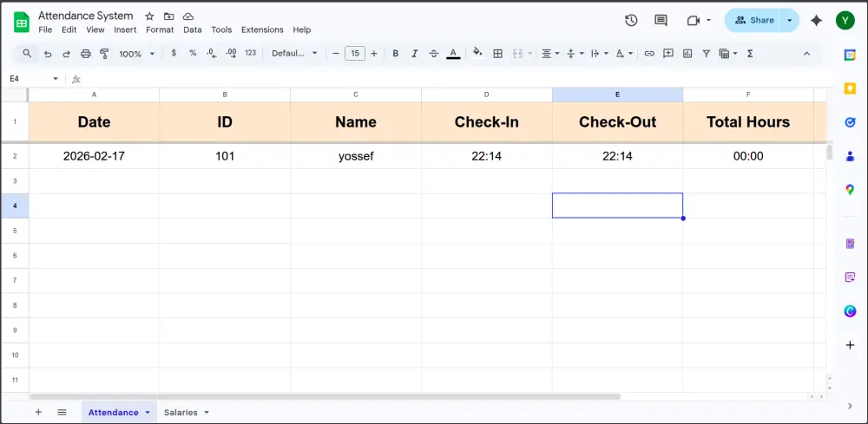Screen dimensions: 868x424
Task: Show the all sheets list
Action: [x=62, y=412]
